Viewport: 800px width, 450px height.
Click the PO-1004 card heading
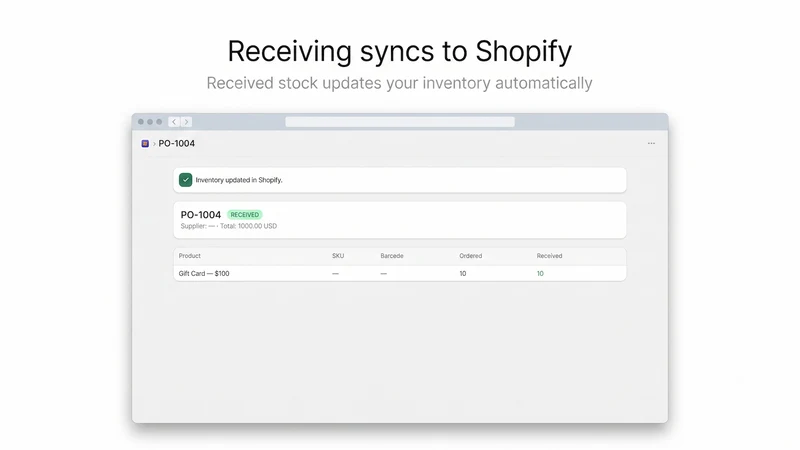(x=201, y=215)
